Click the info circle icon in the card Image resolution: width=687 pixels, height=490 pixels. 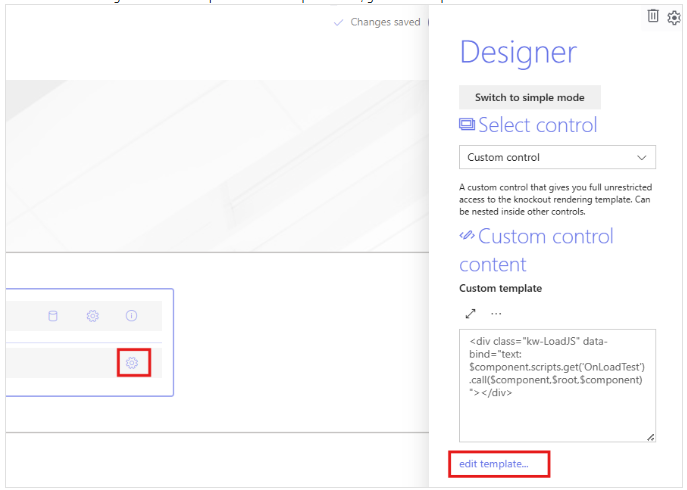click(131, 316)
